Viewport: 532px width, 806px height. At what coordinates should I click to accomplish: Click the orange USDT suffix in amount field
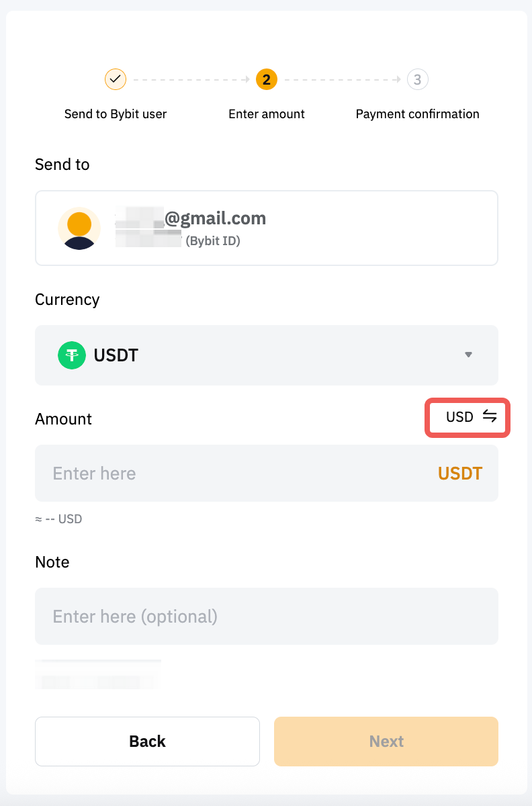tap(460, 474)
